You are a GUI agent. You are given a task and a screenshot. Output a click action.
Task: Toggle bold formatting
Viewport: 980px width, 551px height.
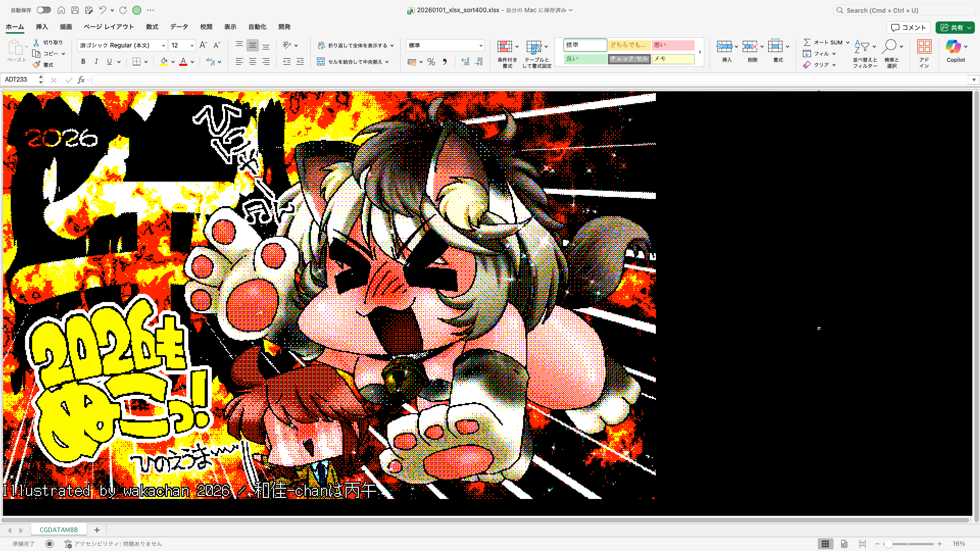[83, 61]
